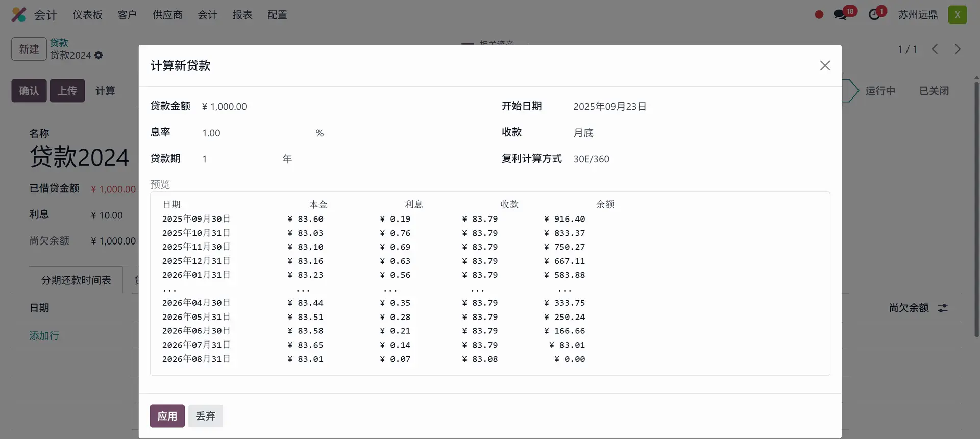980x439 pixels.
Task: Close the 计算新贷款 dialog
Action: pos(825,66)
